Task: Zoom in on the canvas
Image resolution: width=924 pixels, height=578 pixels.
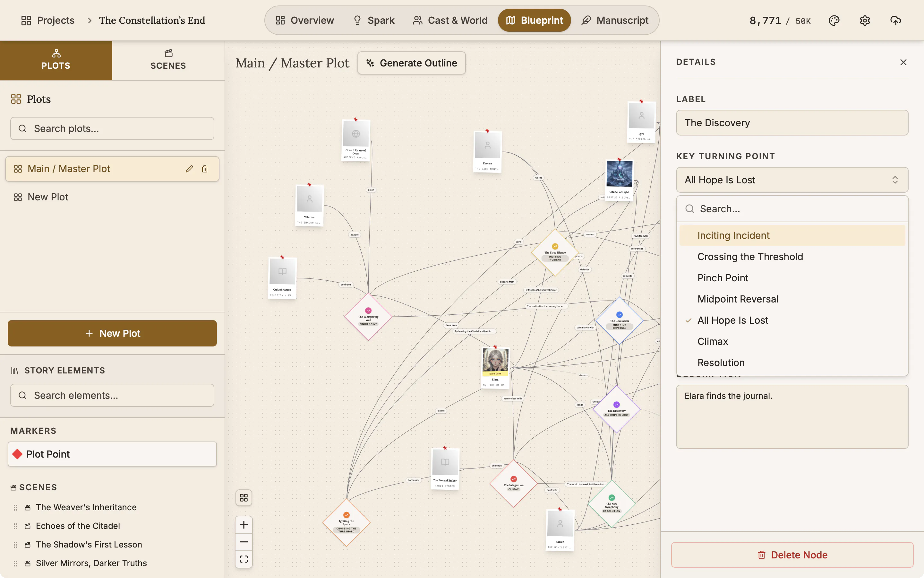Action: pyautogui.click(x=244, y=524)
